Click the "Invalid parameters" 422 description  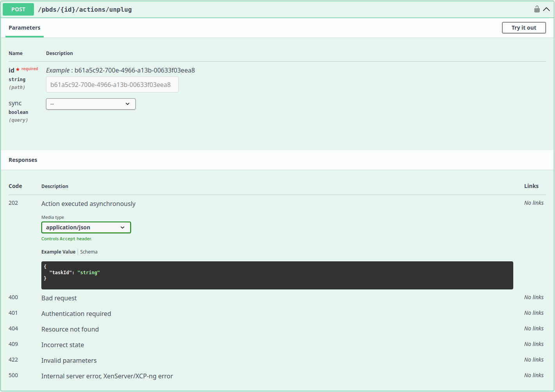pyautogui.click(x=69, y=360)
